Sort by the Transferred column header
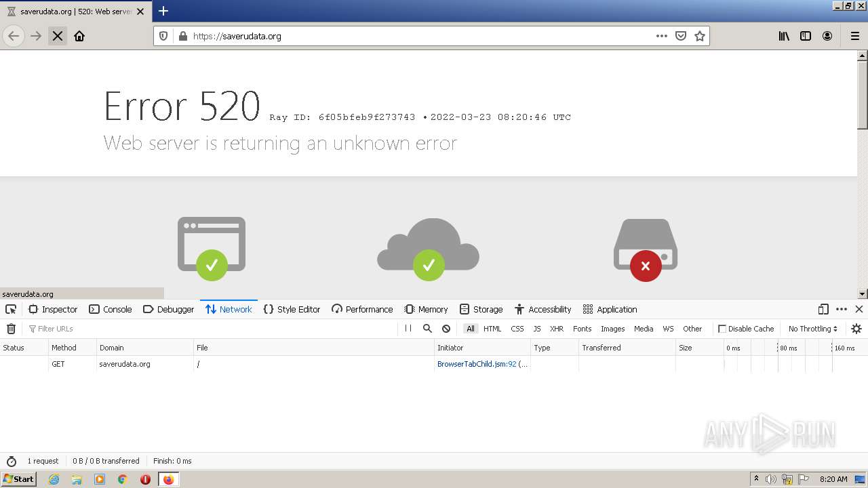This screenshot has width=868, height=488. [627, 348]
